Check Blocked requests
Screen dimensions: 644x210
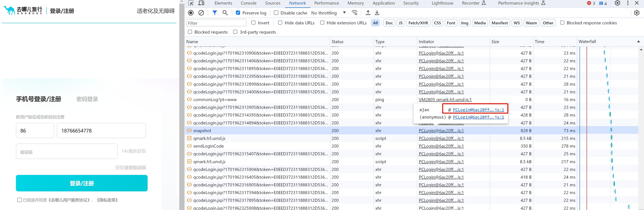pyautogui.click(x=190, y=32)
